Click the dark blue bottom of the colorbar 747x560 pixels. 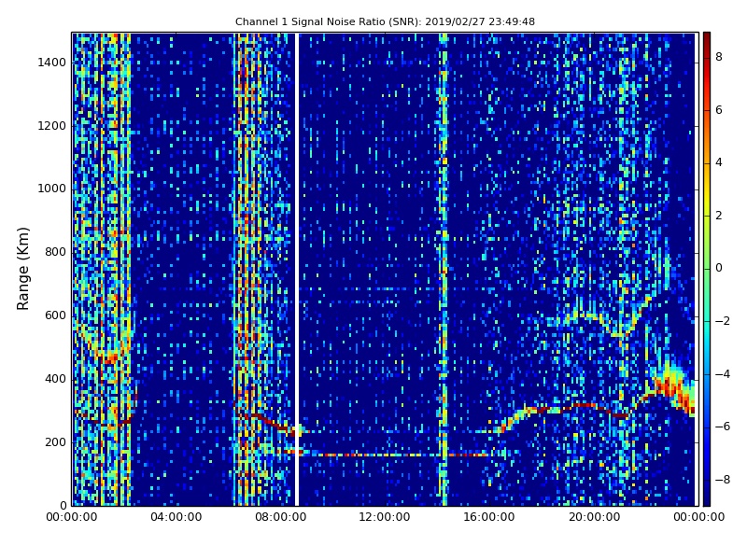[707, 496]
